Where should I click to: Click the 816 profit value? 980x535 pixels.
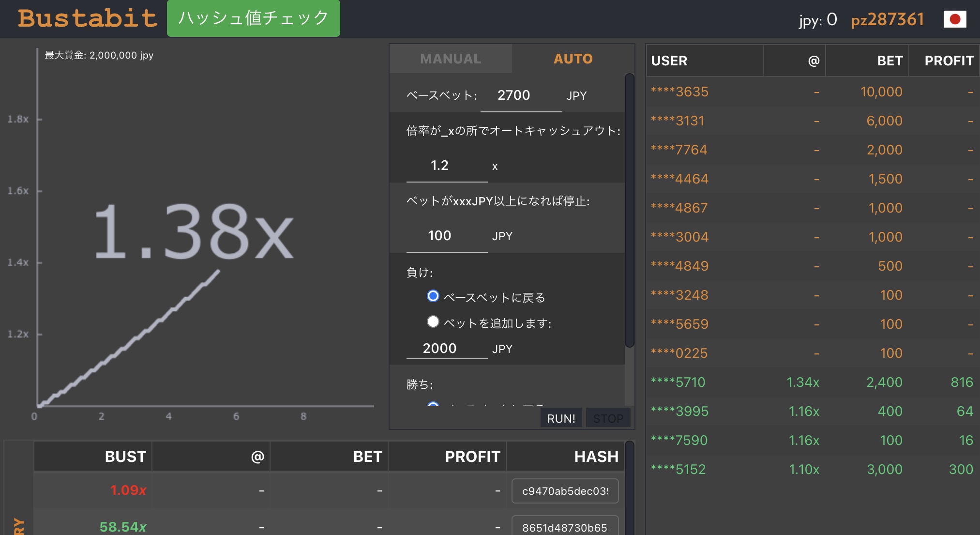click(962, 382)
